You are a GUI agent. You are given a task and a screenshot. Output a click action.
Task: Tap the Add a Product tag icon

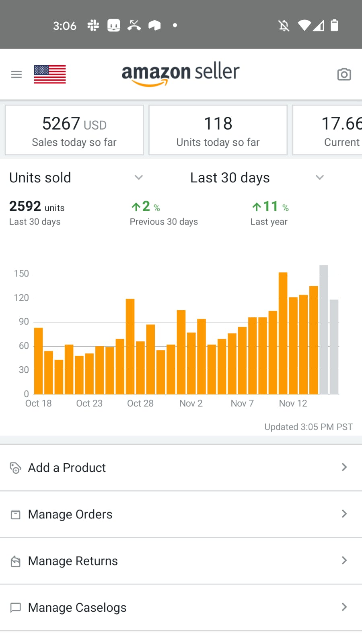tap(15, 468)
